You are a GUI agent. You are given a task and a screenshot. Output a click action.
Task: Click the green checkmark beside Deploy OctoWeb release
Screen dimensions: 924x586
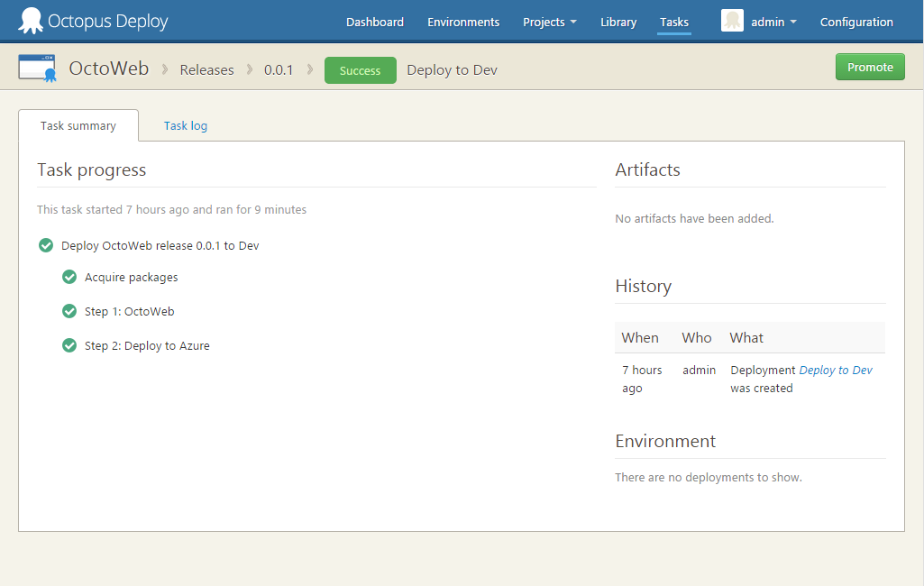[x=46, y=245]
